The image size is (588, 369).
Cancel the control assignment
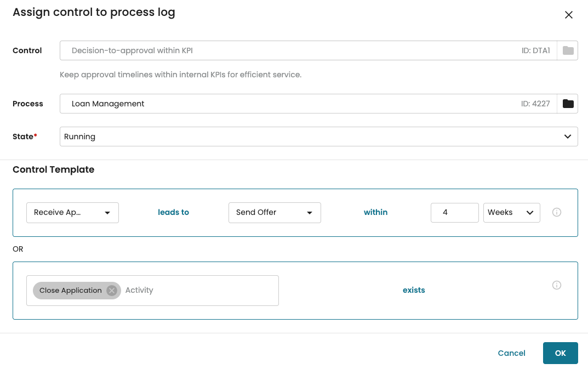point(511,353)
